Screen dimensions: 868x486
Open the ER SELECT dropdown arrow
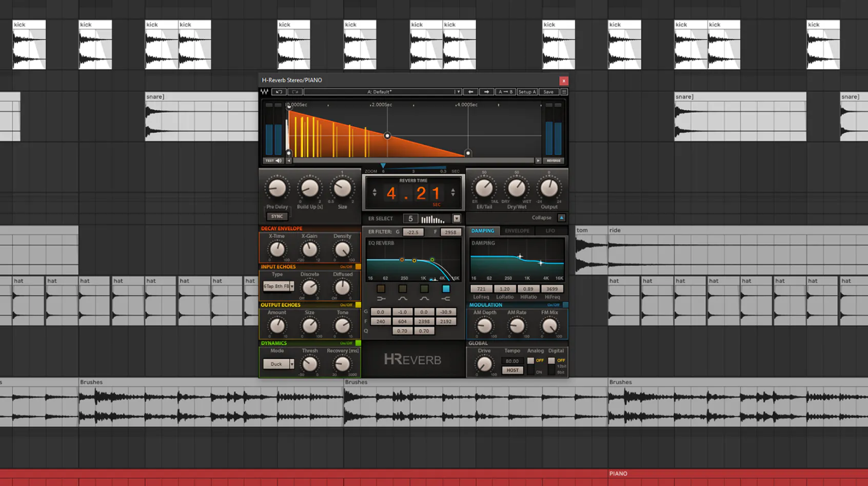[457, 218]
